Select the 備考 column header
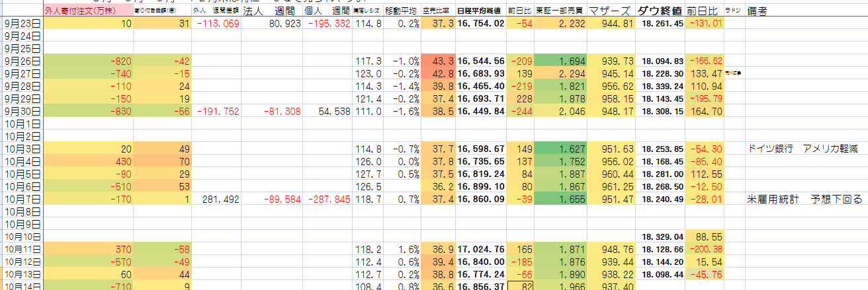Image resolution: width=868 pixels, height=290 pixels. (x=758, y=11)
